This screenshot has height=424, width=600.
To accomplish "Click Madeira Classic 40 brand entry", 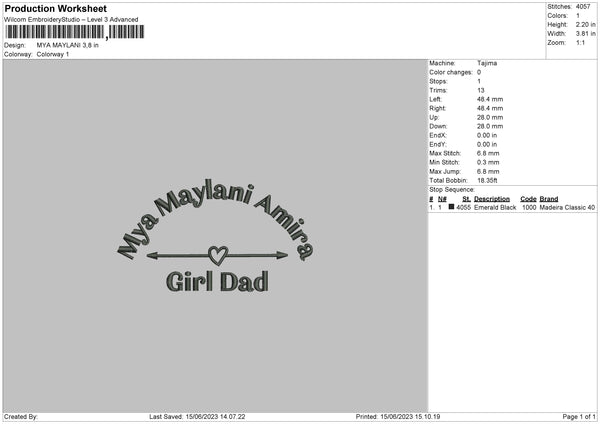I will tap(567, 207).
